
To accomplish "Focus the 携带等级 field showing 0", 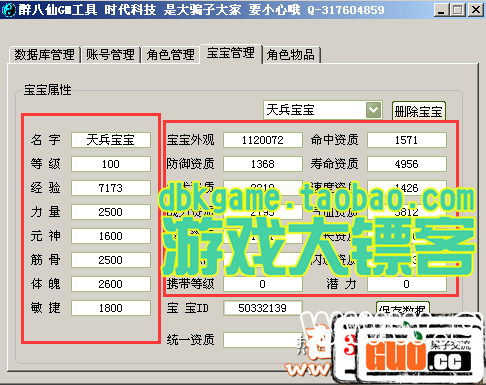I will (x=263, y=284).
